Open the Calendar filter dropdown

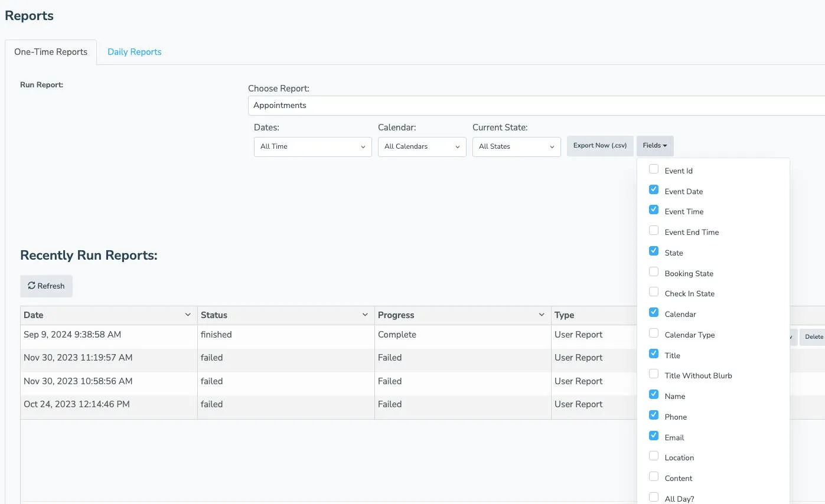pyautogui.click(x=422, y=146)
